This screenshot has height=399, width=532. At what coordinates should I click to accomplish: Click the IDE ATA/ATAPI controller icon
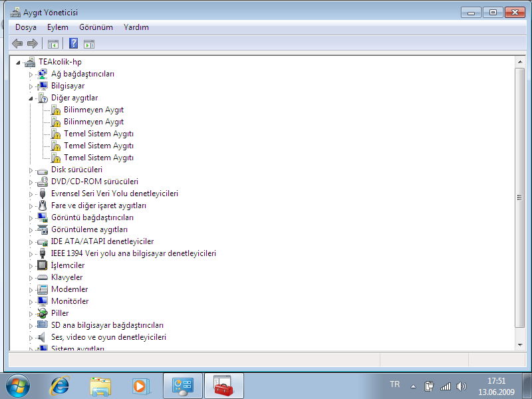coord(43,242)
